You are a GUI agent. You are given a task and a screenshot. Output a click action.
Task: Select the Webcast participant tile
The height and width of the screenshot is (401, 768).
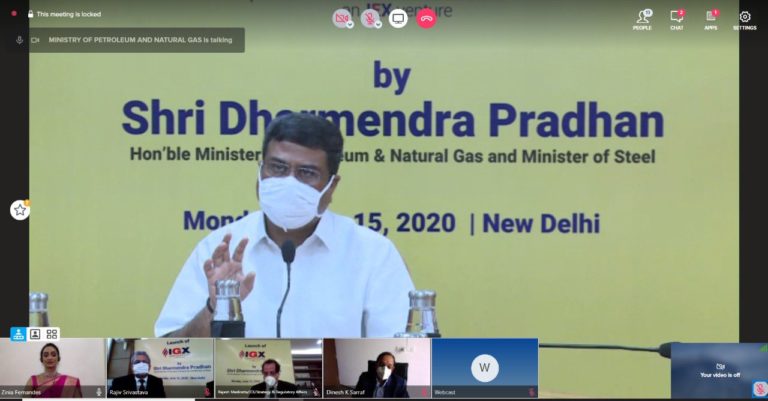pyautogui.click(x=485, y=368)
